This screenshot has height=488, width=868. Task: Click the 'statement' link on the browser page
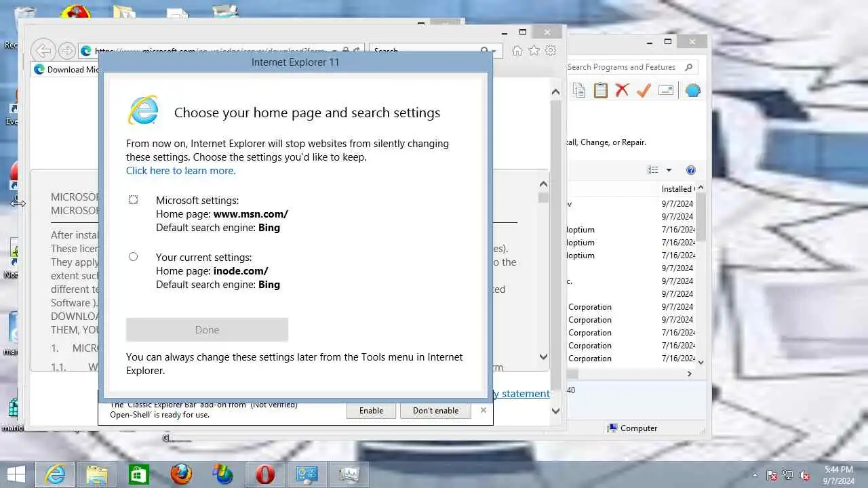pyautogui.click(x=525, y=394)
